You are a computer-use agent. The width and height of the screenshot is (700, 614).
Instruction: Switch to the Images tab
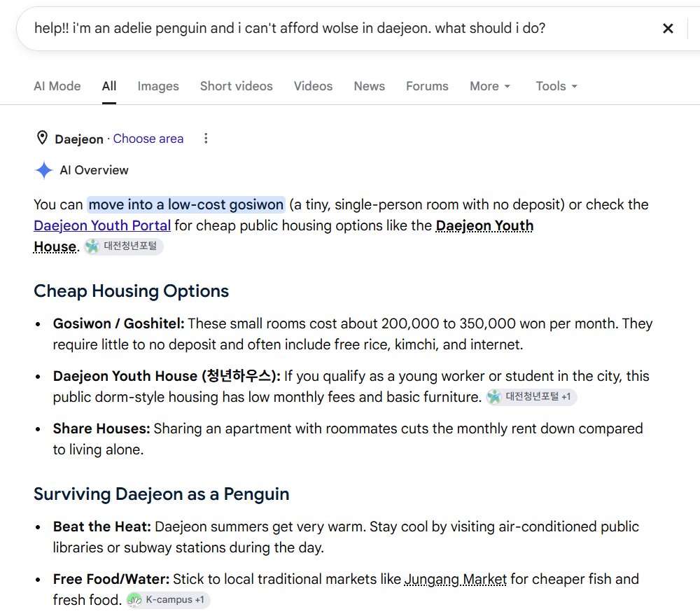click(158, 86)
